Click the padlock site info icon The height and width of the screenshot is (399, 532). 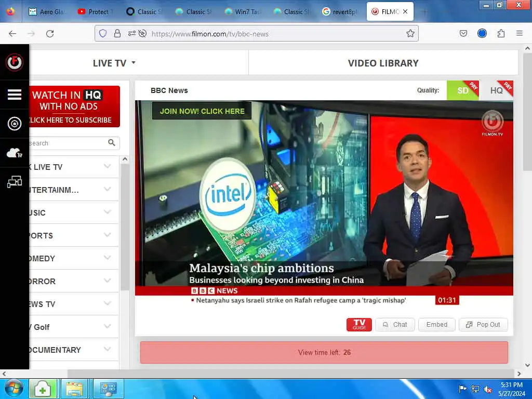pyautogui.click(x=117, y=33)
